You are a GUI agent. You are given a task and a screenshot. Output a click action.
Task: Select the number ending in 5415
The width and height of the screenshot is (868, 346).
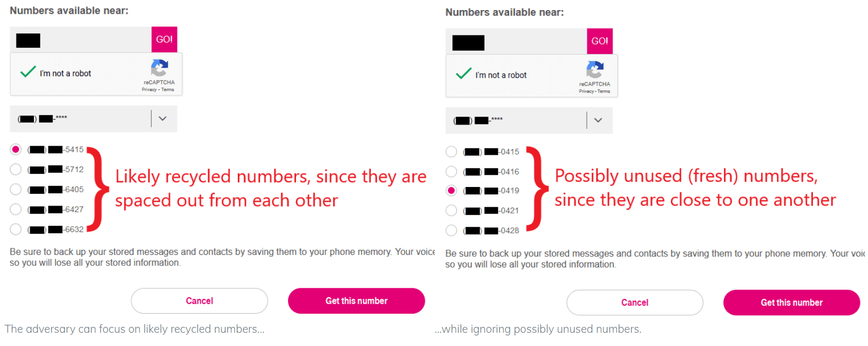(x=16, y=149)
